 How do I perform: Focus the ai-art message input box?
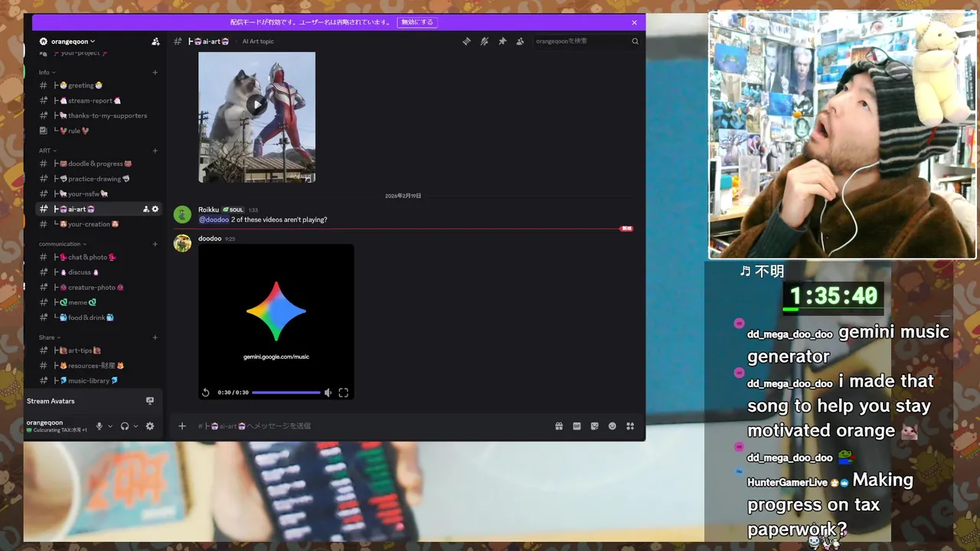pyautogui.click(x=371, y=426)
